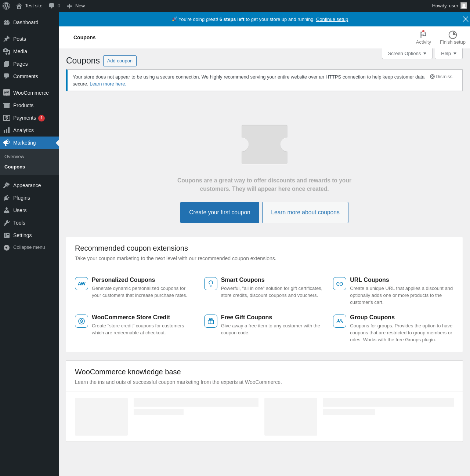Follow the Continue setup link
Screen dimensions: 470x476
pos(332,19)
